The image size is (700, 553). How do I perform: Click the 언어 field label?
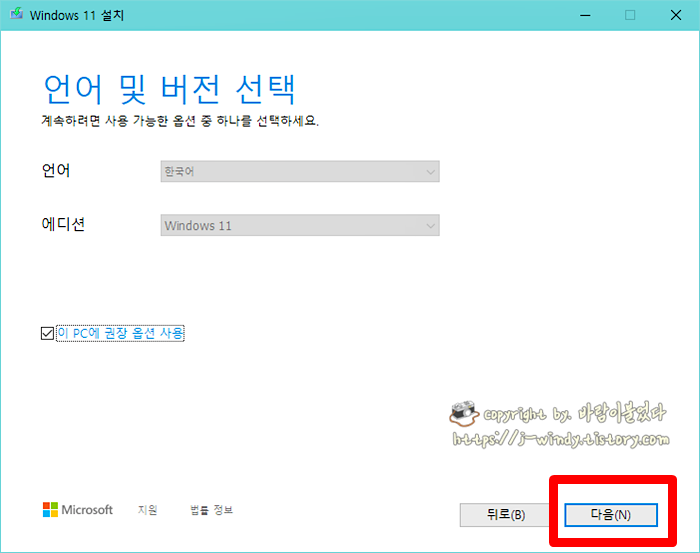click(56, 170)
